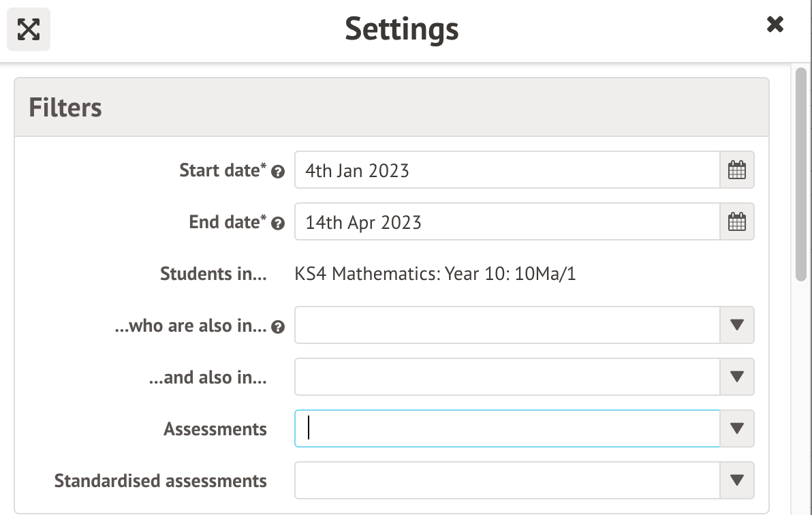The height and width of the screenshot is (515, 812).
Task: Click the End date field showing 14th Apr 2023
Action: pyautogui.click(x=506, y=222)
